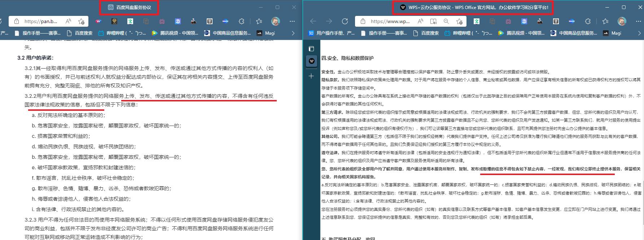The height and width of the screenshot is (240, 644).
Task: Select WPS+云办公服务协议 tab title
Action: click(478, 7)
